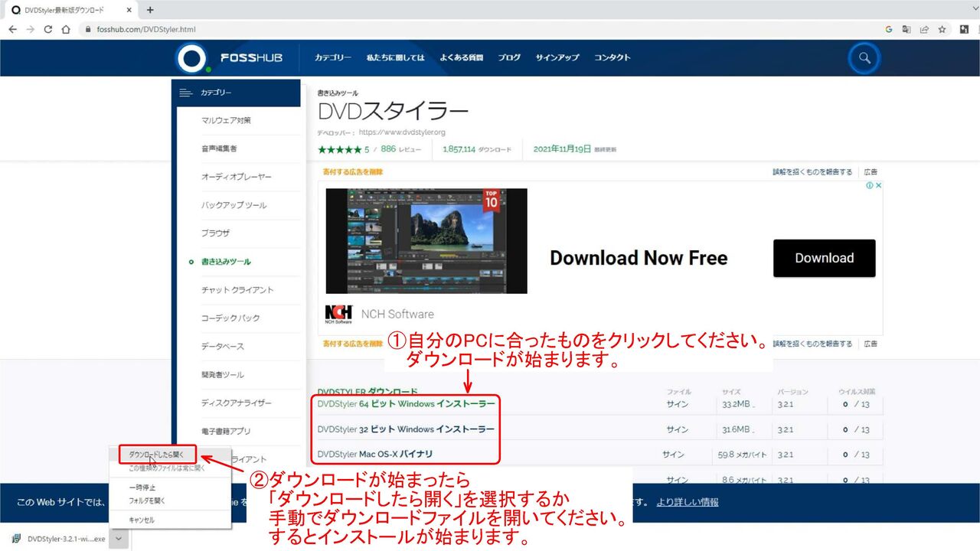This screenshot has width=980, height=551.
Task: Open the FossHub search magnifier
Action: [x=864, y=58]
